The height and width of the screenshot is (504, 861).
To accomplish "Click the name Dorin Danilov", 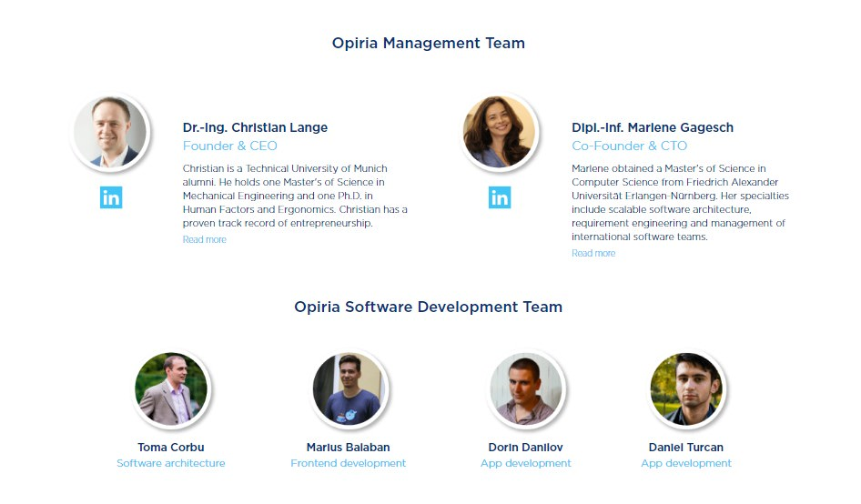I will 525,448.
